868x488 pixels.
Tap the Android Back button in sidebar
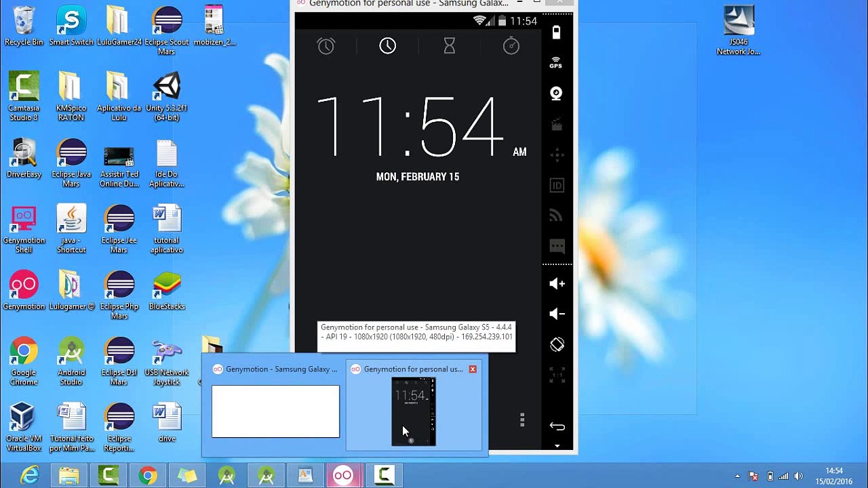tap(557, 426)
